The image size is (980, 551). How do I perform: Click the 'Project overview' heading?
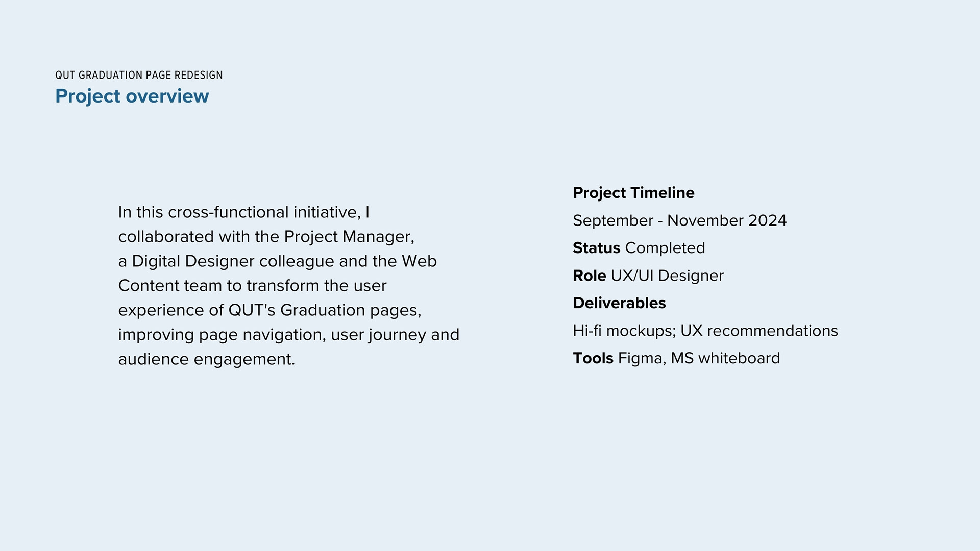click(132, 96)
